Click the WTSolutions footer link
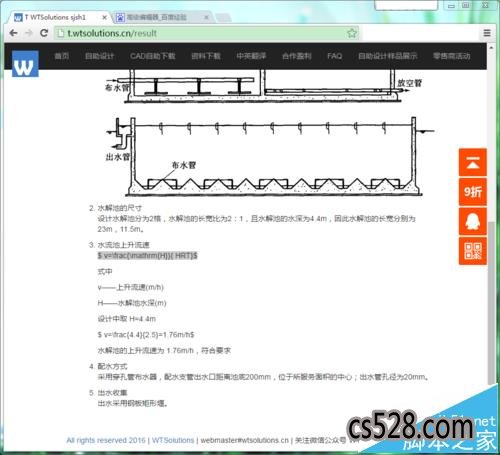The width and height of the screenshot is (500, 455). click(x=173, y=440)
